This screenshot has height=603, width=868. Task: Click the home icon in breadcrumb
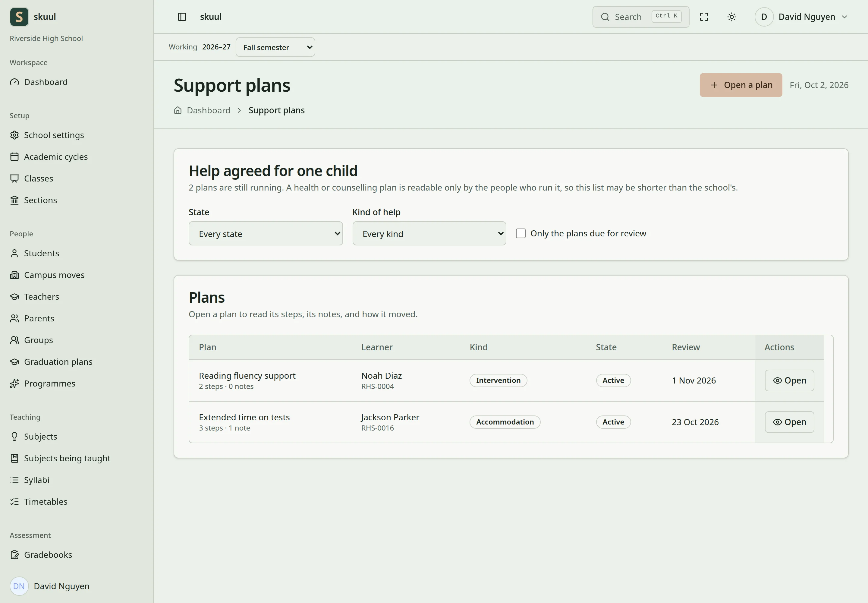(x=178, y=110)
